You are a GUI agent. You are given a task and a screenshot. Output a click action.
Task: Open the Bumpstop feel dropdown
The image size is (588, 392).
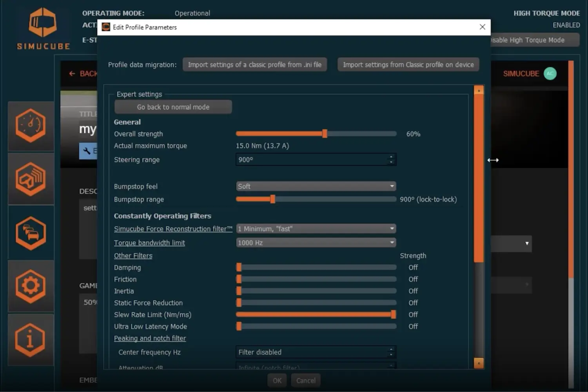coord(316,186)
